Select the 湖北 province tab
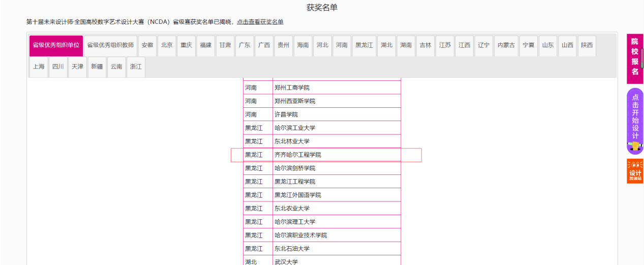 pos(386,45)
